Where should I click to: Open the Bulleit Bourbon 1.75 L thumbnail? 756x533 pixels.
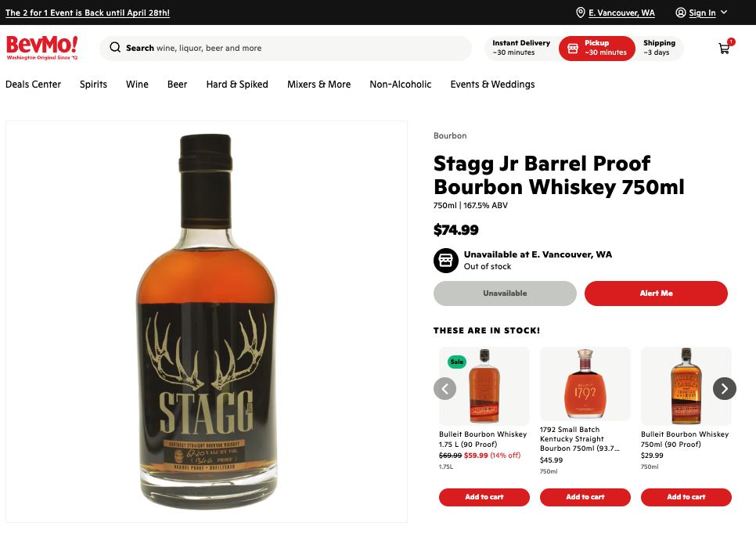point(484,386)
